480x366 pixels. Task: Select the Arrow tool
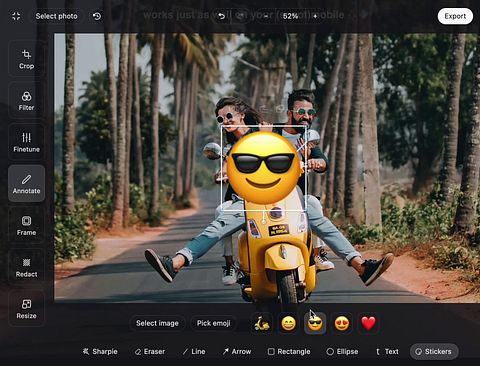coord(237,351)
